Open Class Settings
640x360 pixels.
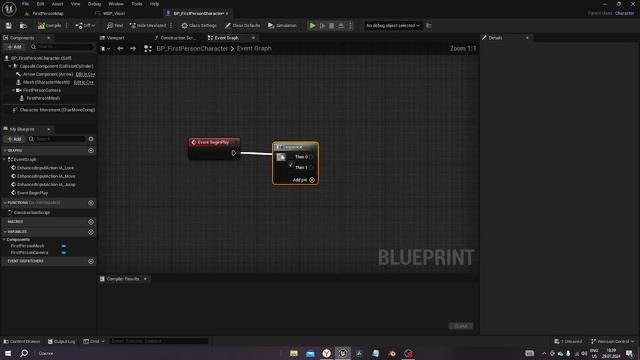click(199, 25)
